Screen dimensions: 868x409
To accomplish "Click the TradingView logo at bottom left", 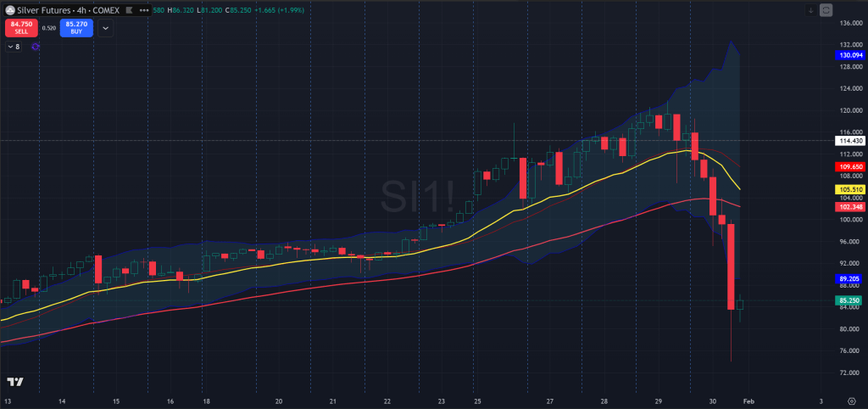I will click(x=14, y=383).
